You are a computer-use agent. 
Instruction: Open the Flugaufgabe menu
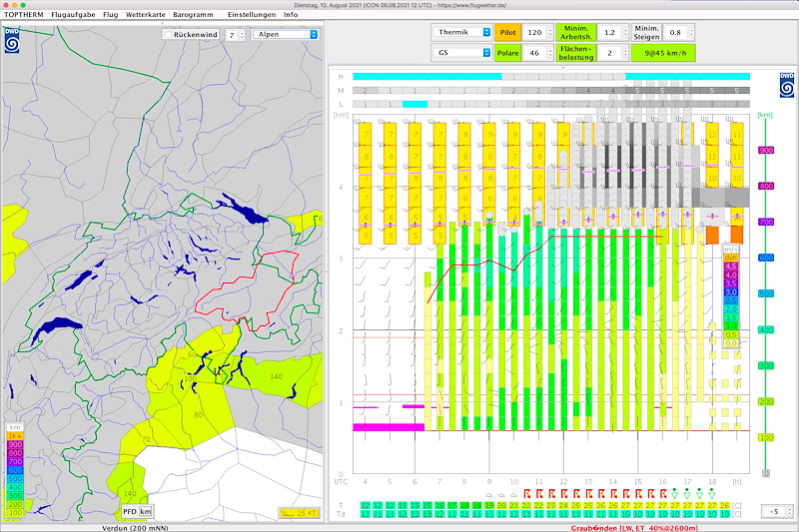pyautogui.click(x=73, y=15)
